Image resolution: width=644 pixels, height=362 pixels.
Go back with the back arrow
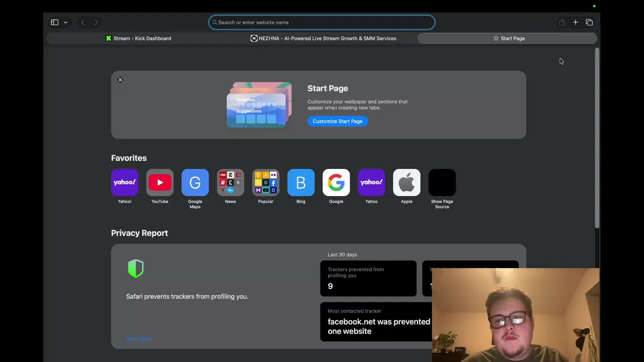point(83,22)
